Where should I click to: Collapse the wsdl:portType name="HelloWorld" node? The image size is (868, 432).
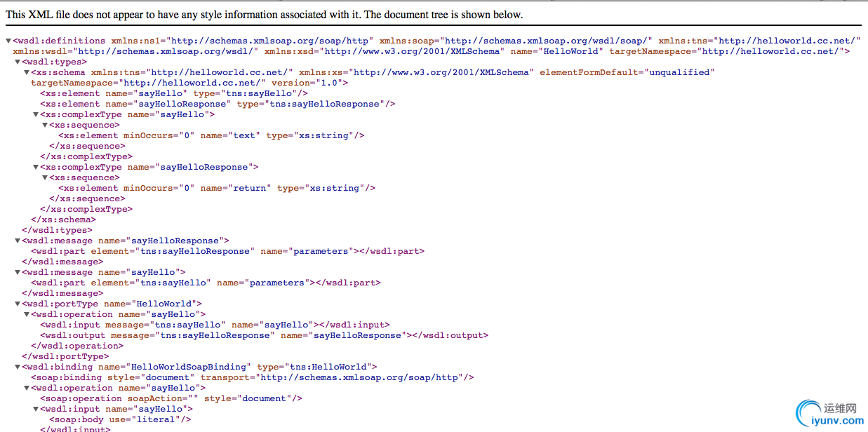[18, 304]
